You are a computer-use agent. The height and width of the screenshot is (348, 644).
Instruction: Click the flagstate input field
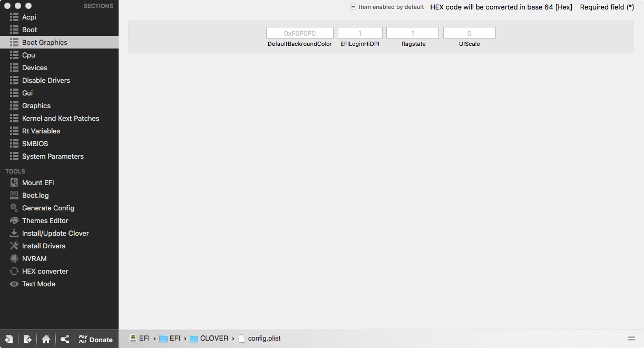[413, 33]
